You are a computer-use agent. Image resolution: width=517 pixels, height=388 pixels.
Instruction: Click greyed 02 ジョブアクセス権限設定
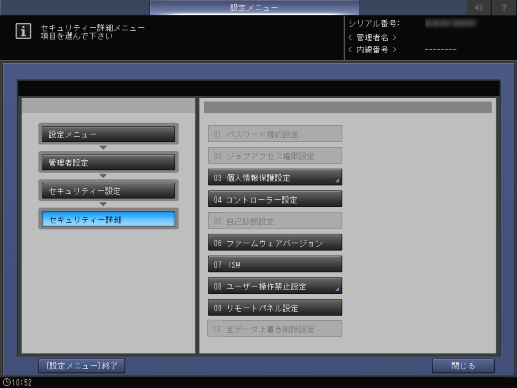coord(275,156)
